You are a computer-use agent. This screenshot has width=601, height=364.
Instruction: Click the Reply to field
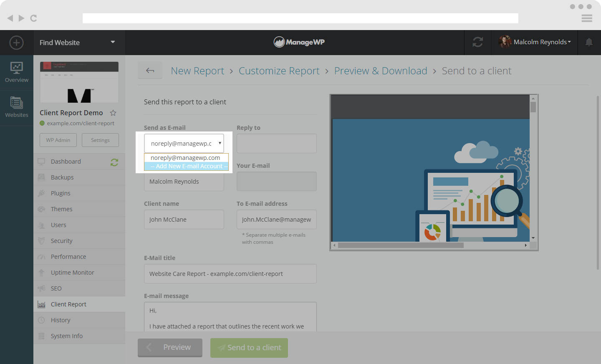click(x=277, y=143)
